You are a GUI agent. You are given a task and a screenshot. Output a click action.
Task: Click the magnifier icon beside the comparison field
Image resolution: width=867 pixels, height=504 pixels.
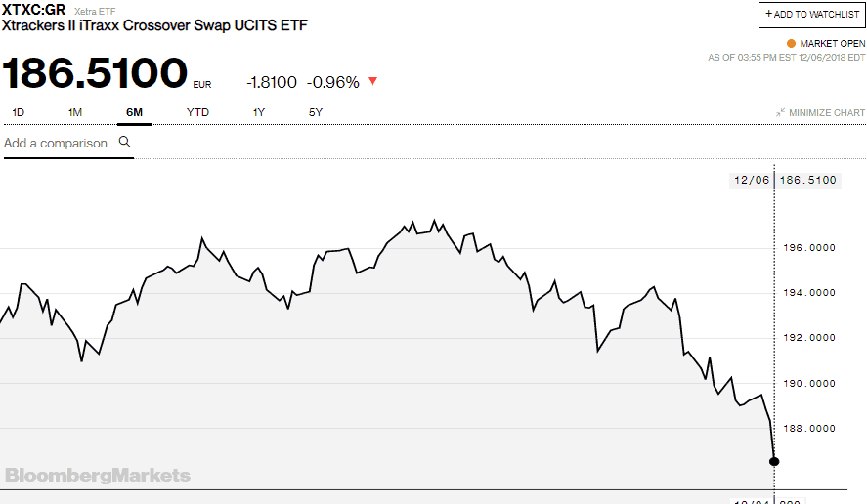coord(124,142)
